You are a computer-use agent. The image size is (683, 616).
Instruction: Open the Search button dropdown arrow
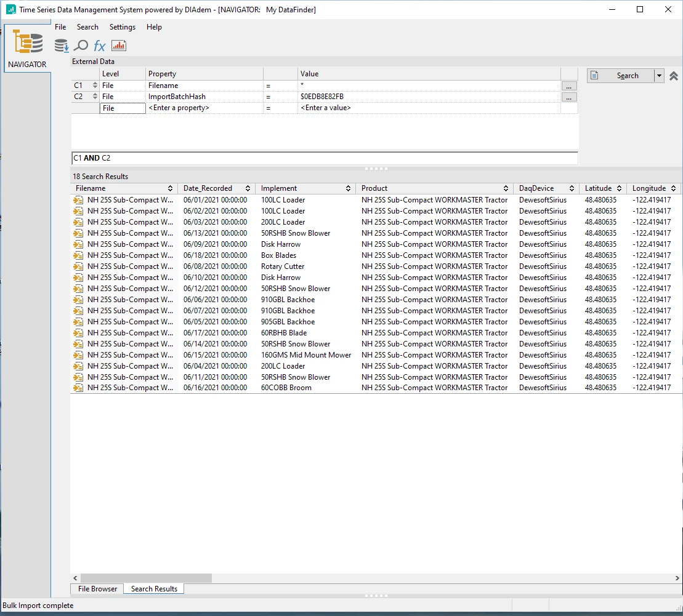point(659,76)
